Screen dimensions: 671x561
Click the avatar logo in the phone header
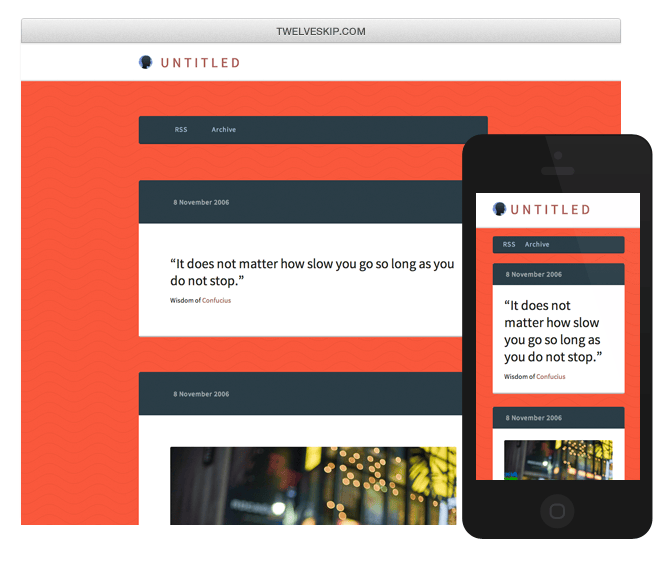[x=499, y=209]
